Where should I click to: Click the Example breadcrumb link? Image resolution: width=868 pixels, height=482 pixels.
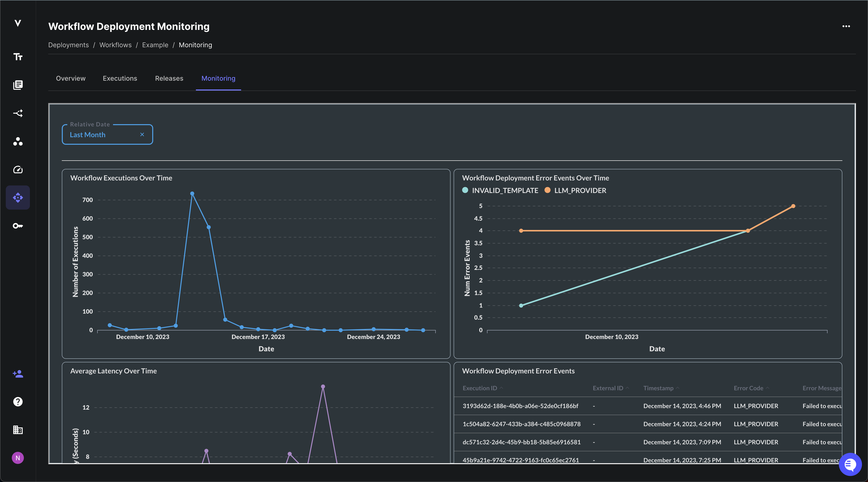tap(155, 45)
